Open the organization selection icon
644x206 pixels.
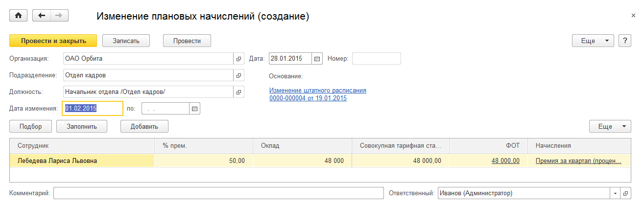[x=239, y=59]
